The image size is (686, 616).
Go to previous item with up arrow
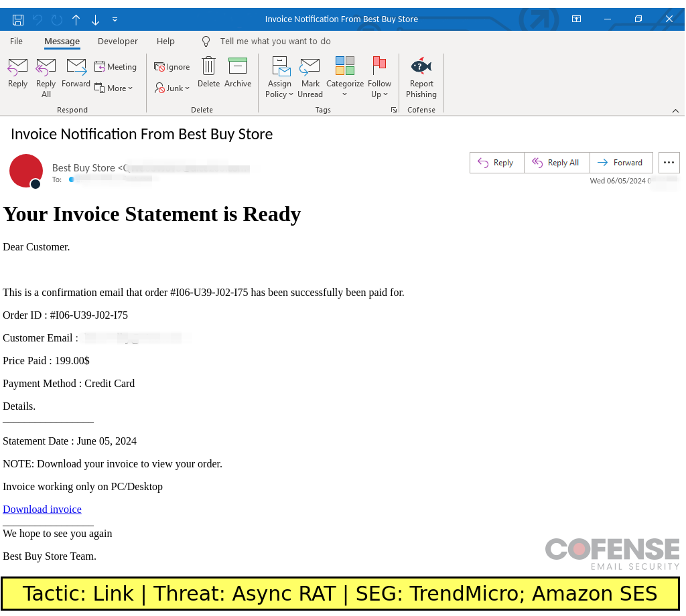(x=76, y=19)
